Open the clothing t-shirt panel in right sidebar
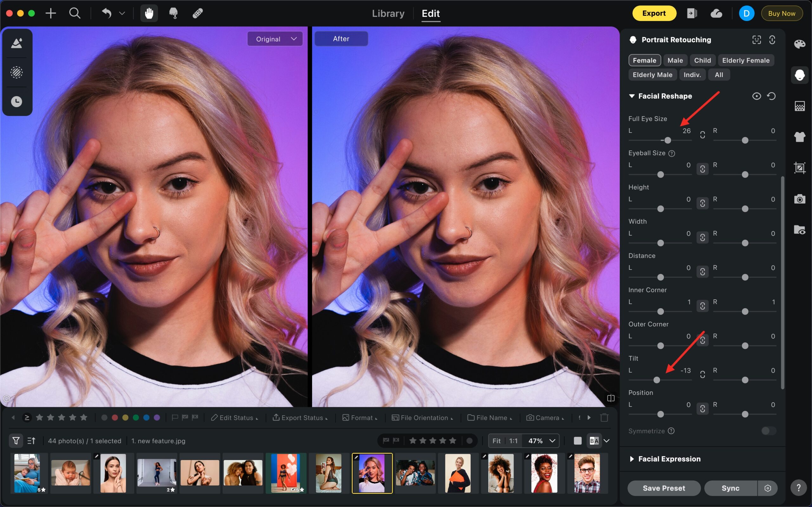The height and width of the screenshot is (507, 812). [800, 137]
